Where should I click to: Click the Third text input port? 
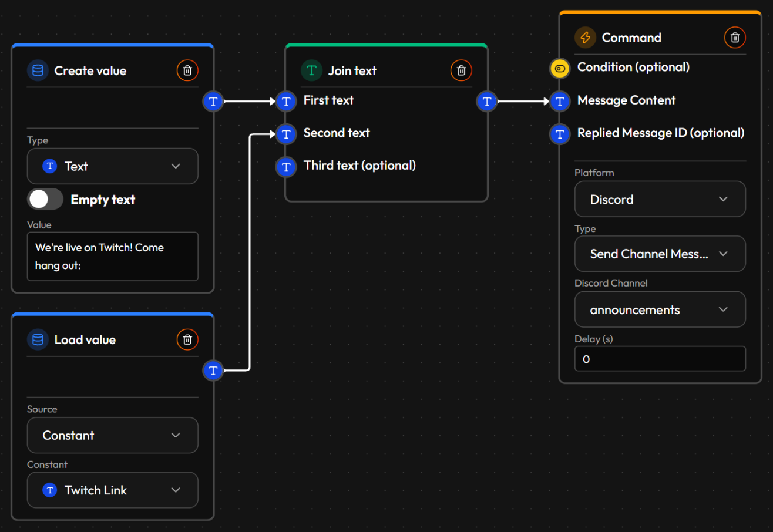click(x=286, y=167)
